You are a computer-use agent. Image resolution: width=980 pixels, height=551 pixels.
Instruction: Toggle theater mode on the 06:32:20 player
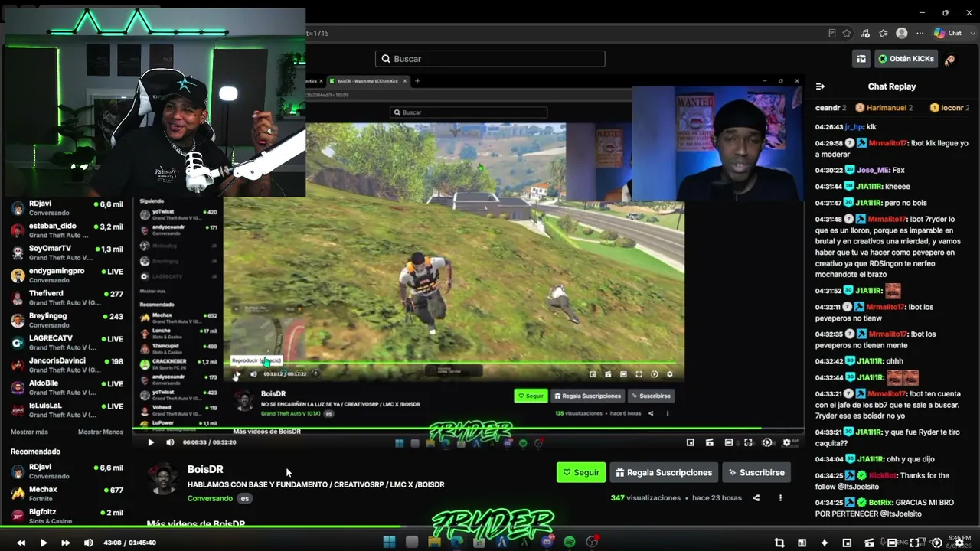click(x=729, y=442)
